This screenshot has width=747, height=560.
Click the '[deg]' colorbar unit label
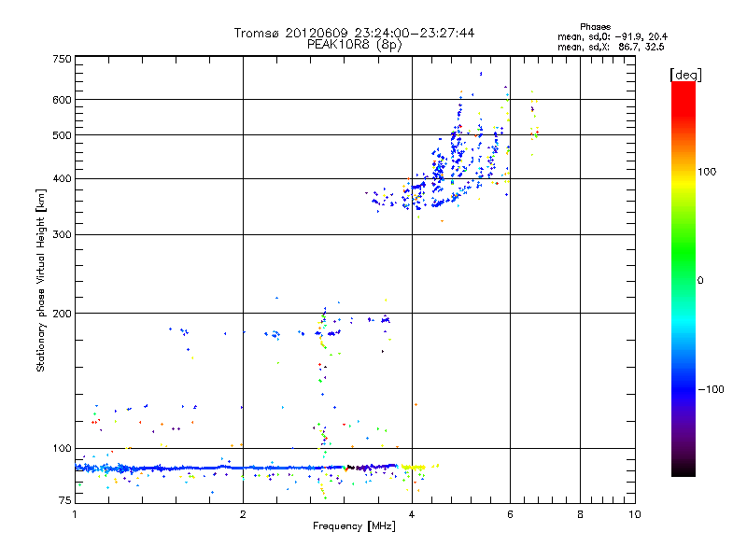pos(685,75)
